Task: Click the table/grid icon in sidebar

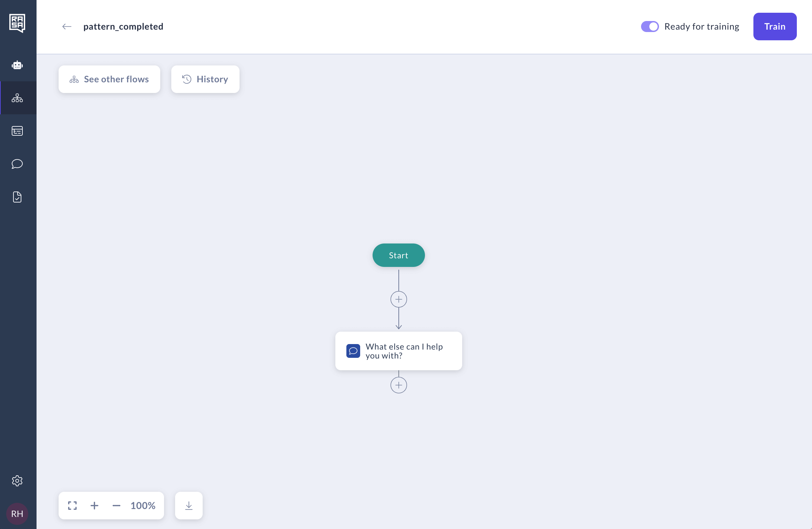Action: (x=17, y=130)
